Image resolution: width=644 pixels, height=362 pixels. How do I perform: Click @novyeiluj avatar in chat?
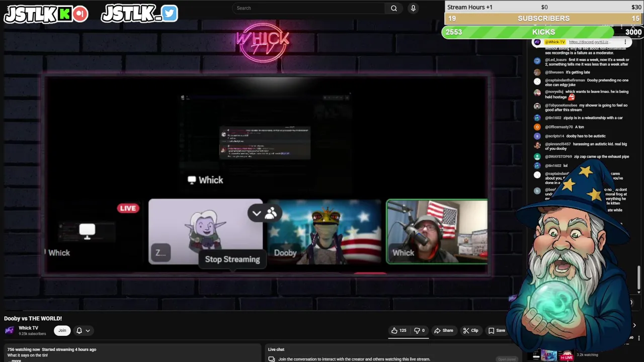point(537,93)
